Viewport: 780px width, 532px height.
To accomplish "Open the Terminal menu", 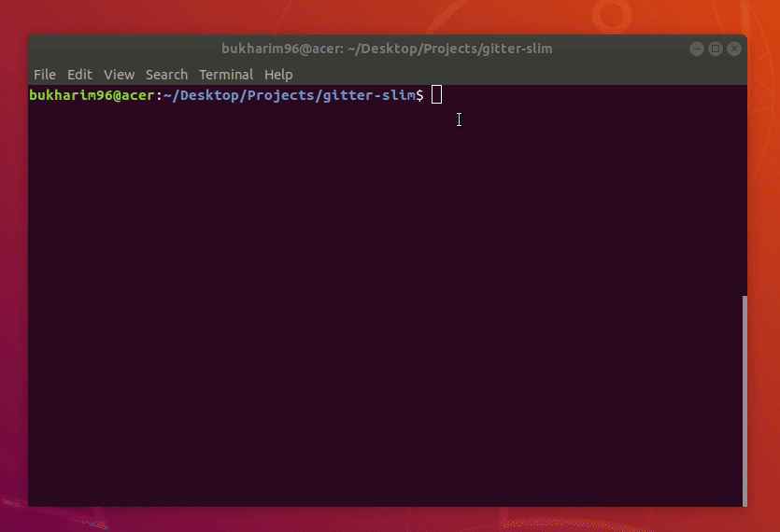I will point(226,75).
